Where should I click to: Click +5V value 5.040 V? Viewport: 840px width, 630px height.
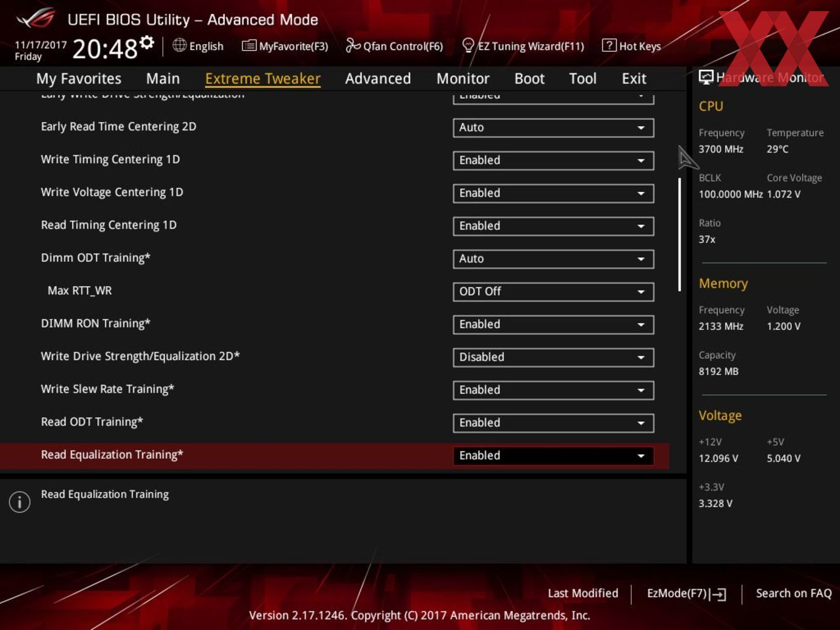(x=784, y=458)
